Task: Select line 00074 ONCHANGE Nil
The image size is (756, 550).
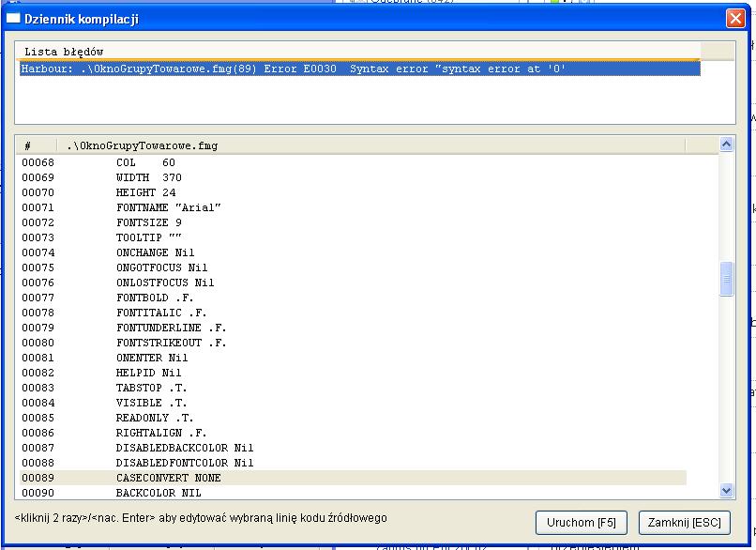Action: click(155, 252)
